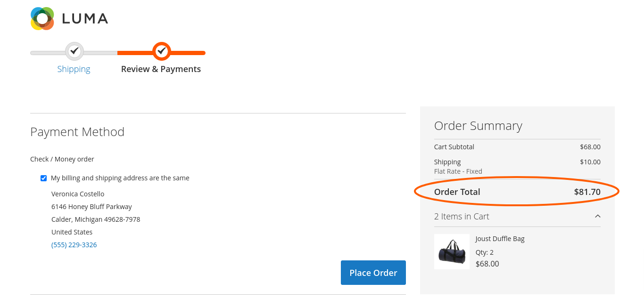This screenshot has height=299, width=644.
Task: Collapse the 2 Items in Cart chevron
Action: tap(597, 216)
